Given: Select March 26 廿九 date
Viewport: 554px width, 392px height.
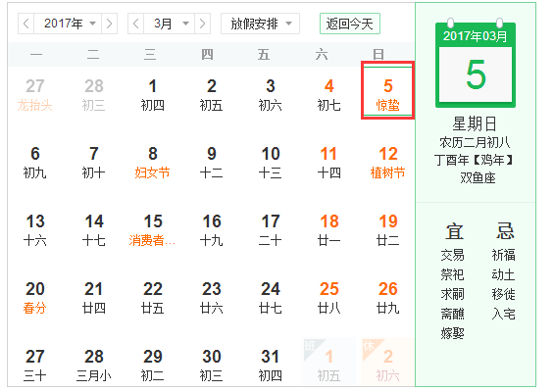Looking at the screenshot, I should tap(388, 298).
